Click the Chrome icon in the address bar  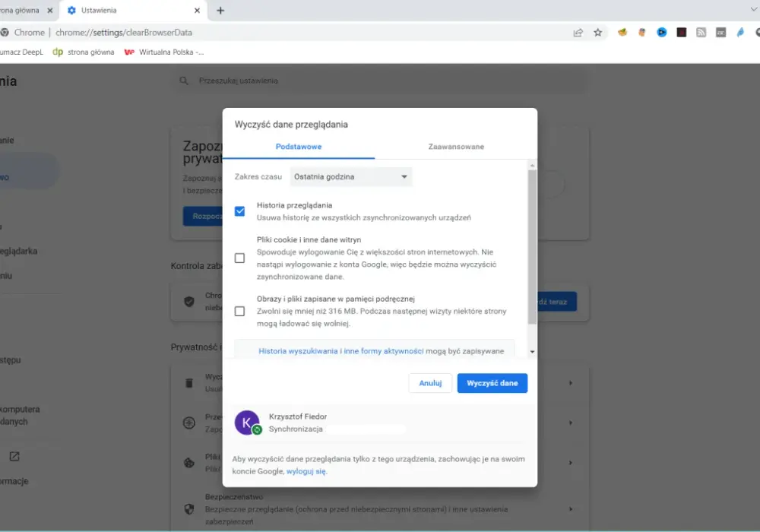click(5, 33)
